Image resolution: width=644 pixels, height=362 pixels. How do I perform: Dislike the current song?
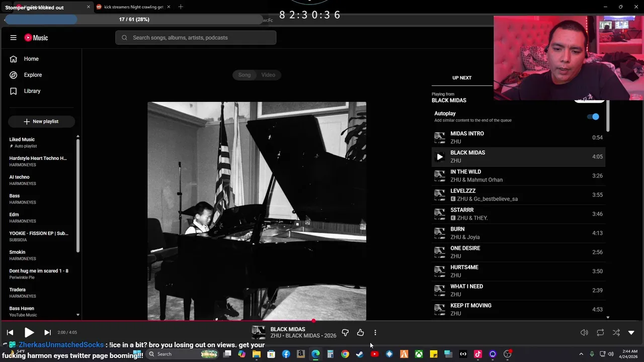coord(345,332)
